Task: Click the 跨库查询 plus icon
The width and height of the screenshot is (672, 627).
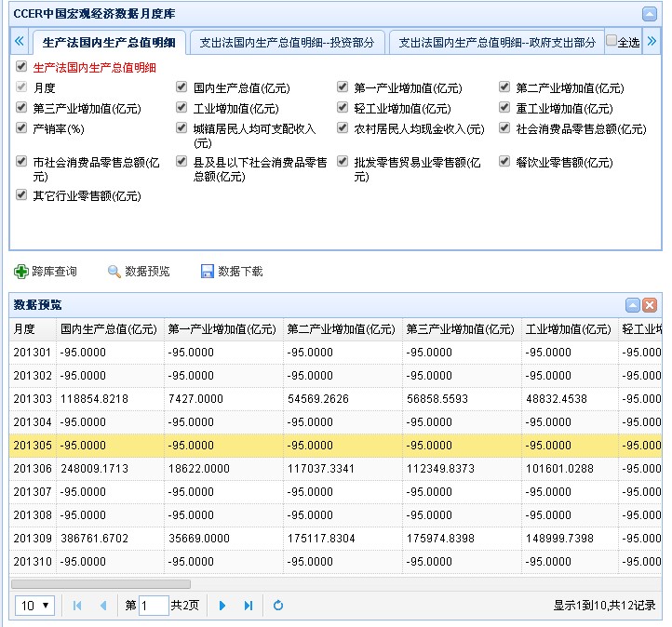Action: click(x=21, y=272)
